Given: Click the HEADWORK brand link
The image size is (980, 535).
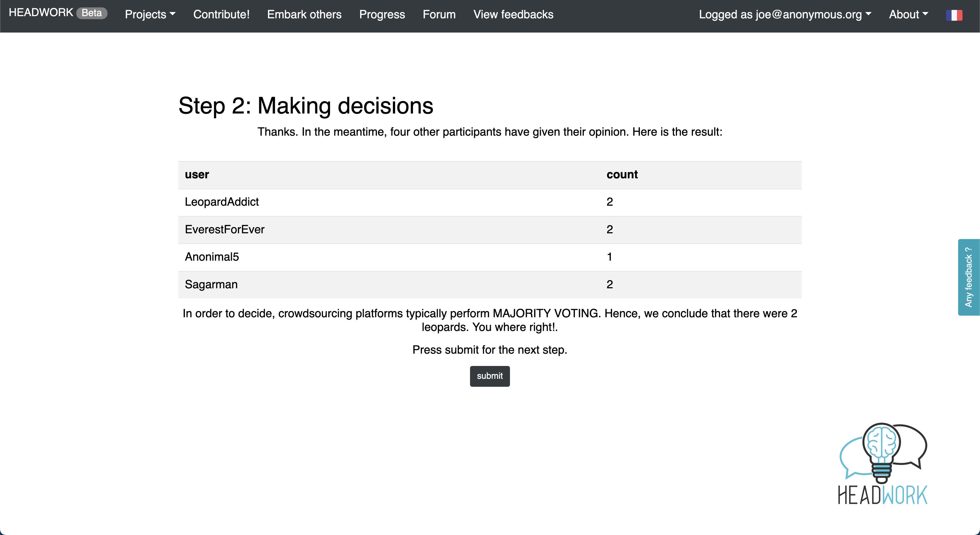Looking at the screenshot, I should (41, 13).
